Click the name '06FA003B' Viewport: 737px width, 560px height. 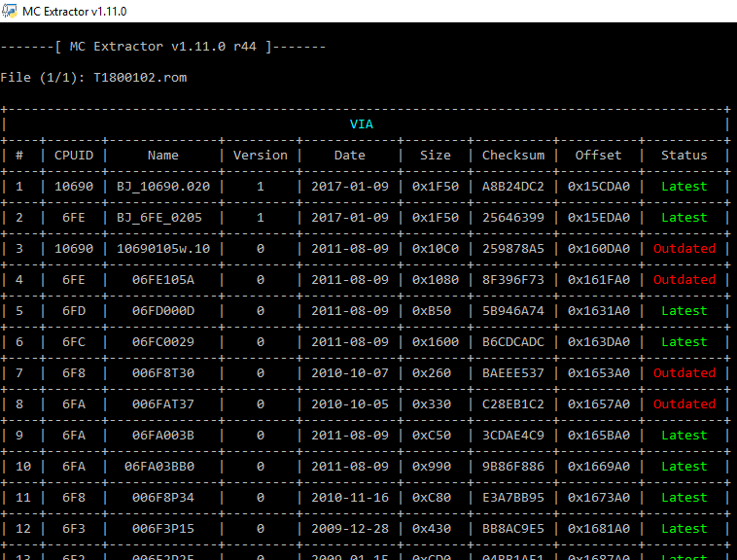point(163,435)
